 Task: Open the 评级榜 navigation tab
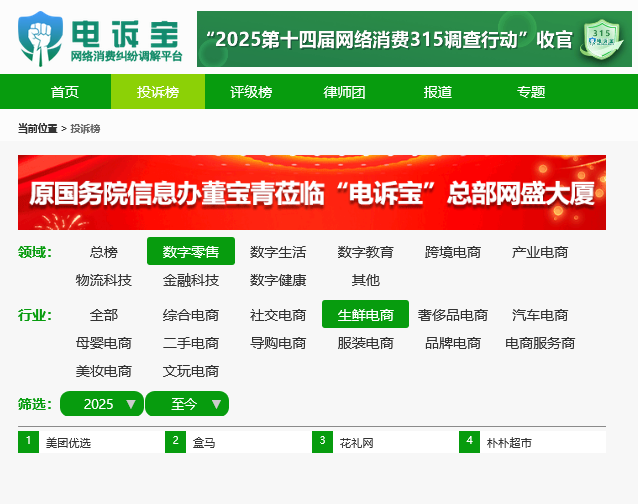[x=251, y=92]
